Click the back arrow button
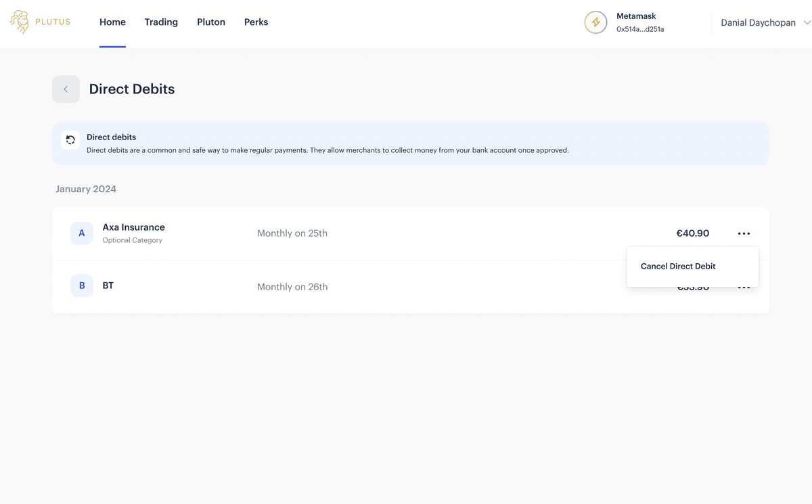812x504 pixels. 66,89
